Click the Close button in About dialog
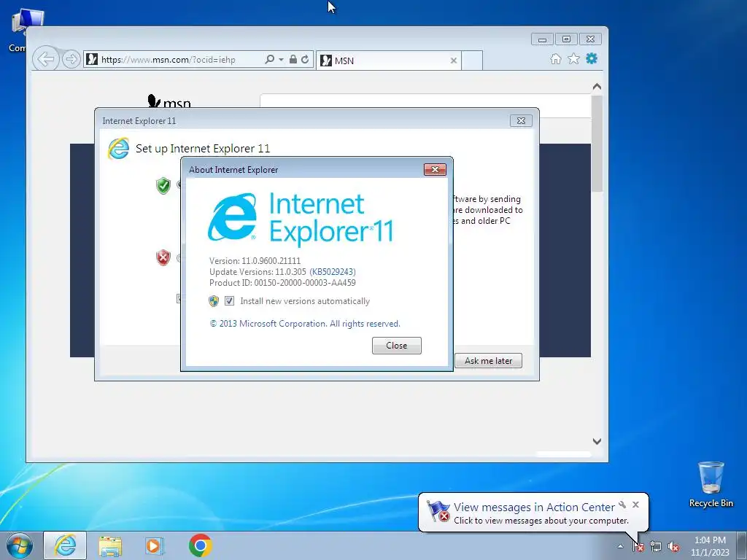Image resolution: width=747 pixels, height=560 pixels. point(396,346)
